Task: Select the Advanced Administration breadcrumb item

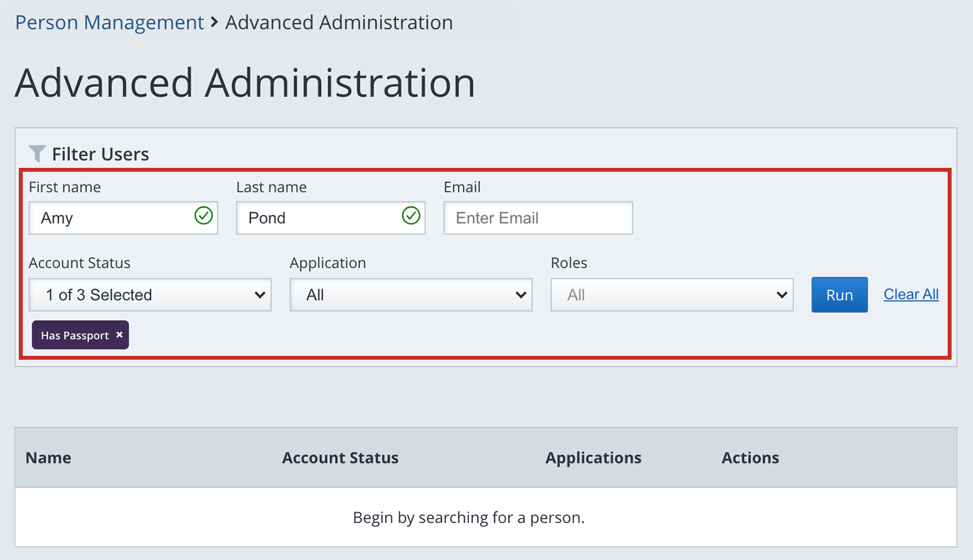Action: coord(339,23)
